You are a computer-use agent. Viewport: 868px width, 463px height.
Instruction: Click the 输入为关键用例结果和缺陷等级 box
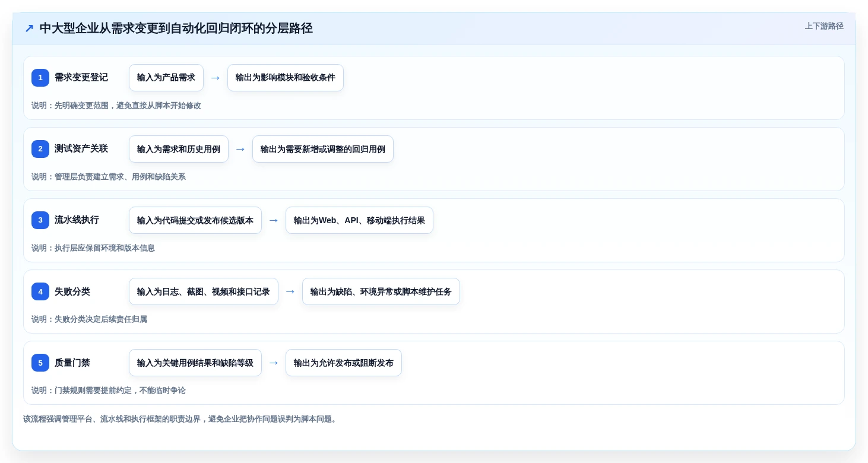point(195,363)
